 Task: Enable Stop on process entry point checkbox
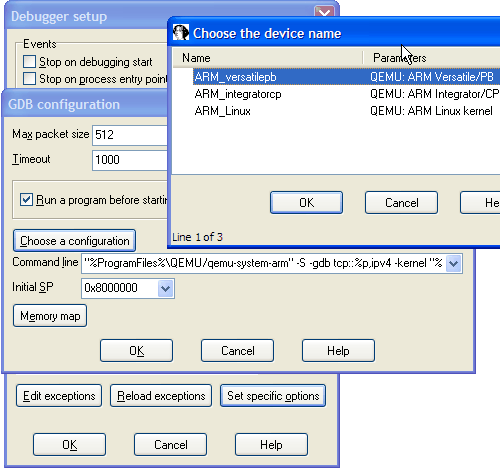click(29, 79)
